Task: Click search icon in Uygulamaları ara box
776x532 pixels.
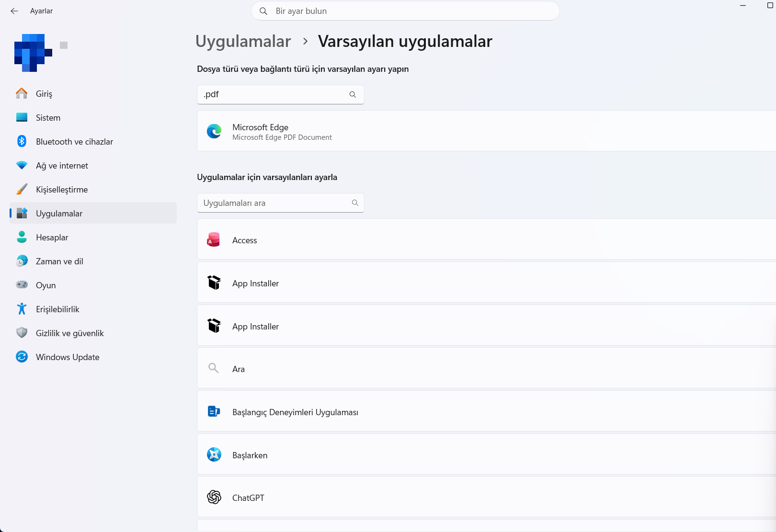Action: click(355, 203)
